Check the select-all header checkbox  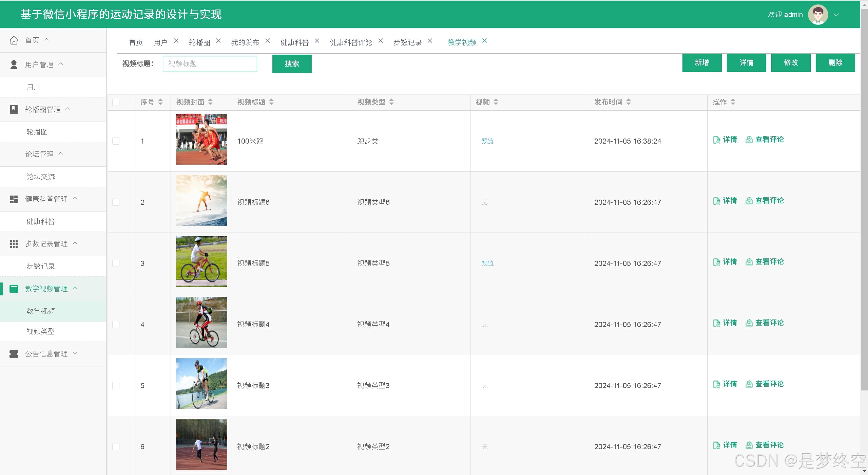pyautogui.click(x=116, y=102)
